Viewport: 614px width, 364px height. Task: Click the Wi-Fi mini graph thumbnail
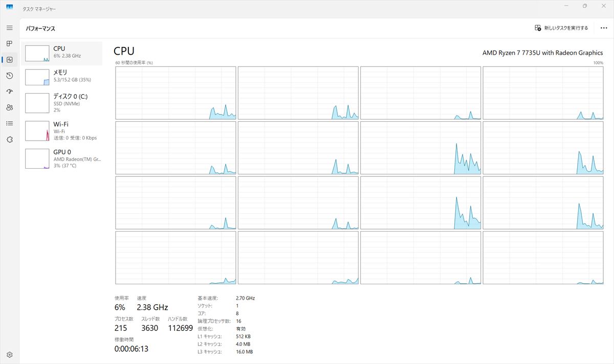pos(37,131)
